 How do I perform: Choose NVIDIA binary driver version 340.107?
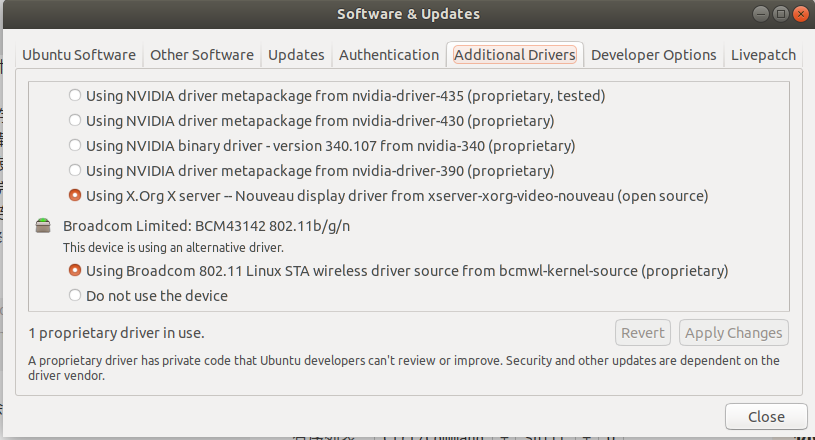tap(75, 145)
